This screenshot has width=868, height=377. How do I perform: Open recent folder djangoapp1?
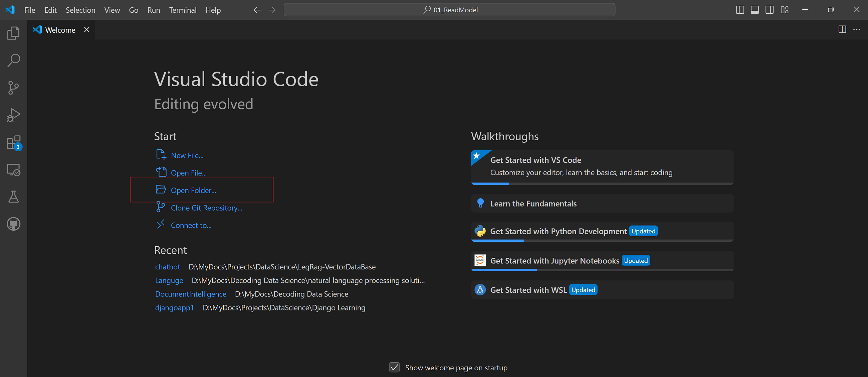coord(175,308)
